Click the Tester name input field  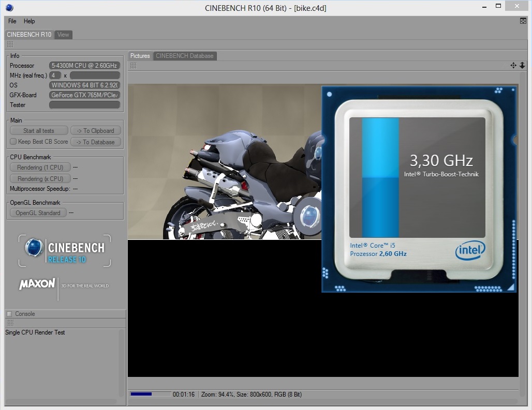pyautogui.click(x=84, y=105)
